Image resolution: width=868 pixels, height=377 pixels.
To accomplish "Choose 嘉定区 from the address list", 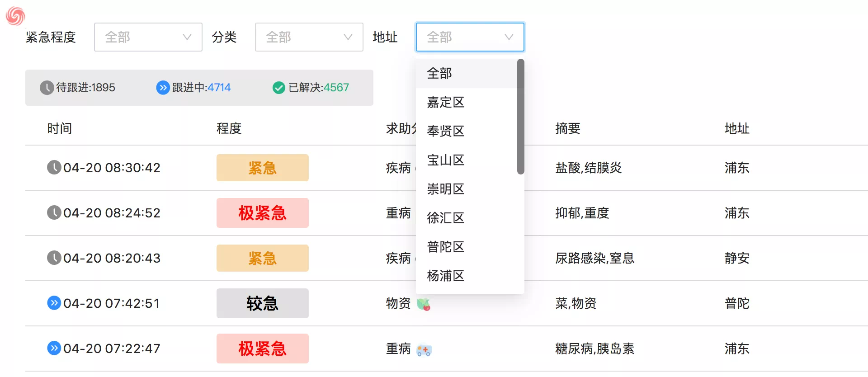I will point(467,102).
